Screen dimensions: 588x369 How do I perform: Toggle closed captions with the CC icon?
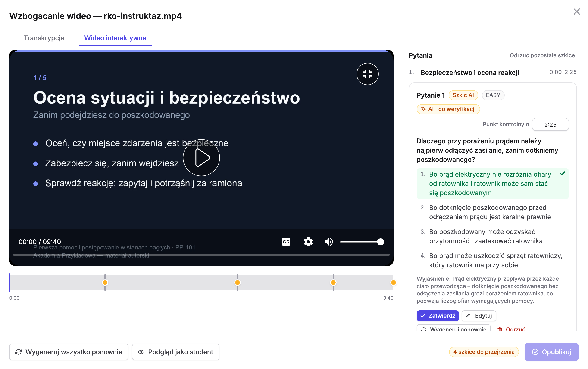click(286, 242)
